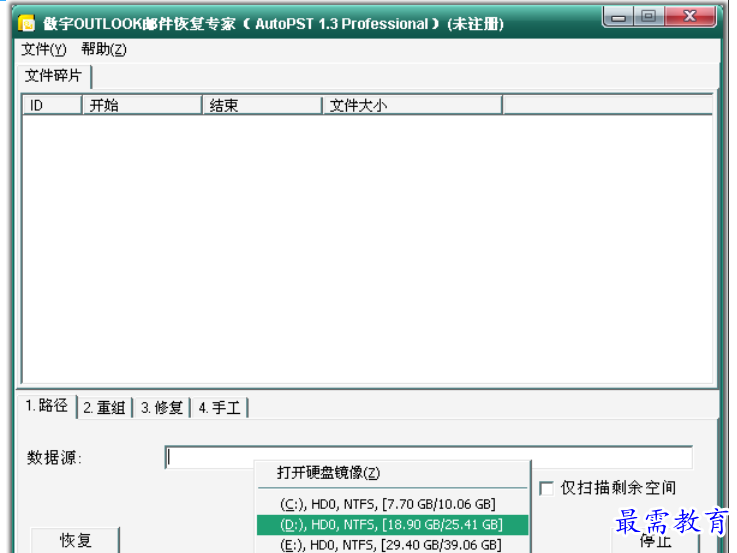Open the 文件(Y) menu

pyautogui.click(x=44, y=49)
